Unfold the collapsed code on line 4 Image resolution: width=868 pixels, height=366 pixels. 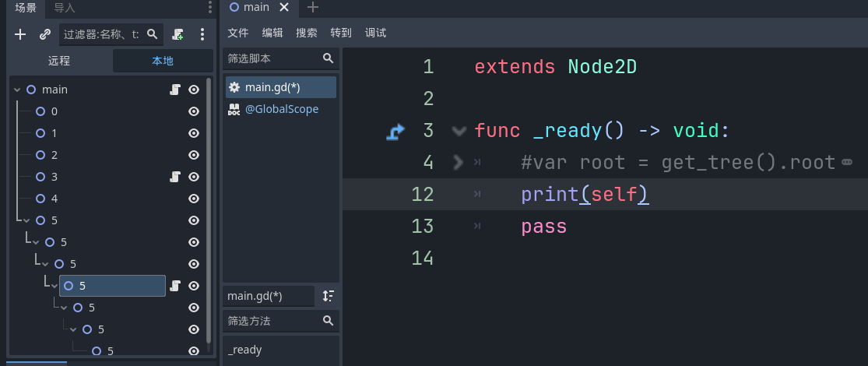coord(459,162)
